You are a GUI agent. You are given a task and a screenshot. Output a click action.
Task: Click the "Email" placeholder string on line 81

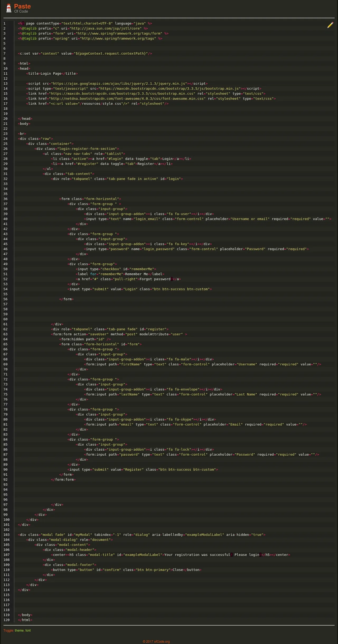(235, 424)
